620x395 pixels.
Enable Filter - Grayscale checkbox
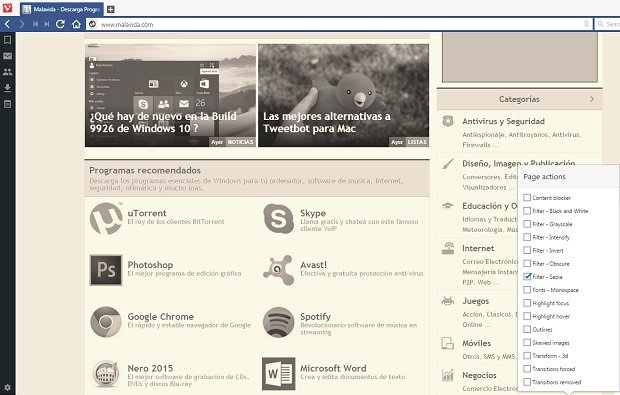tap(527, 224)
